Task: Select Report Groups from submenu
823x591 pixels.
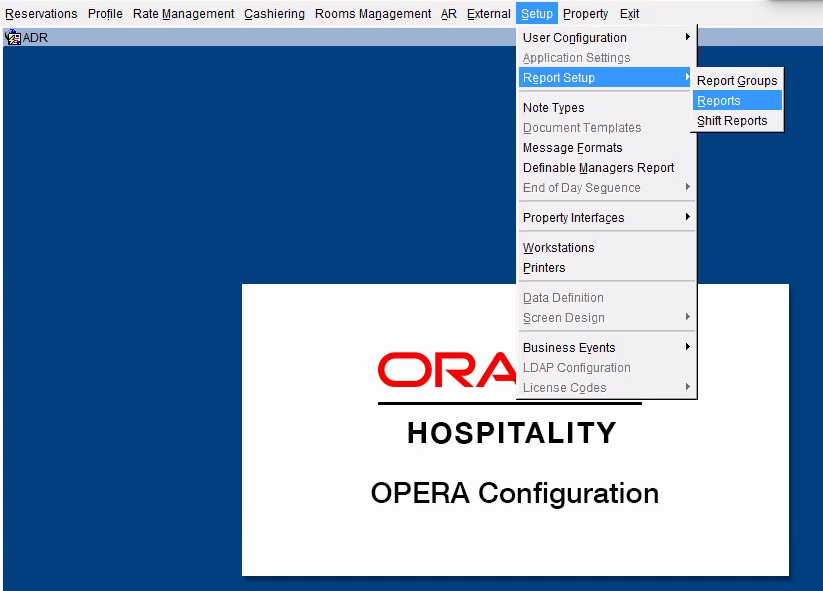Action: tap(737, 81)
